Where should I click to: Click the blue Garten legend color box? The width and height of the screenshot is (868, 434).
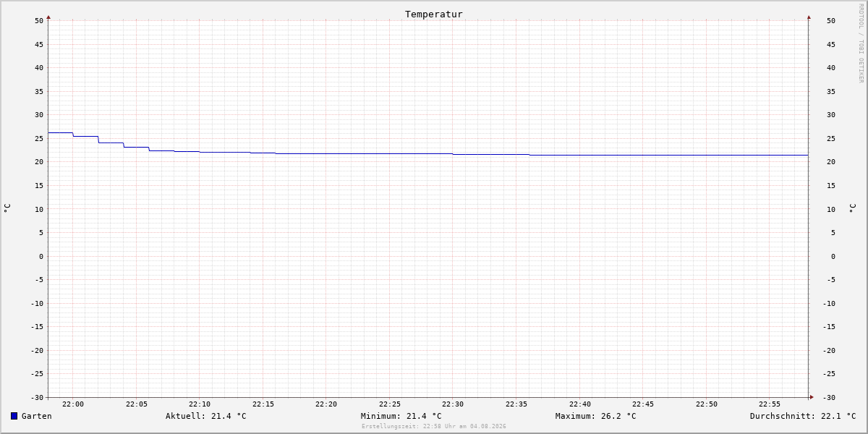(x=14, y=416)
